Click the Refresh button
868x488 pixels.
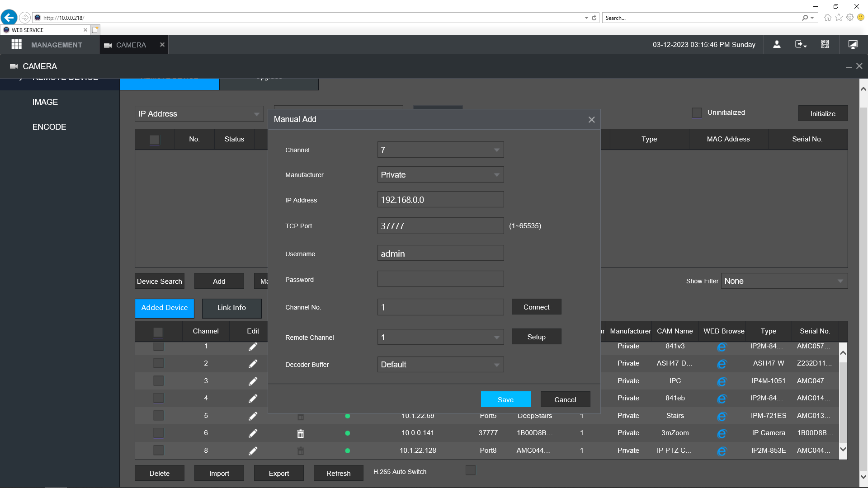(x=339, y=473)
